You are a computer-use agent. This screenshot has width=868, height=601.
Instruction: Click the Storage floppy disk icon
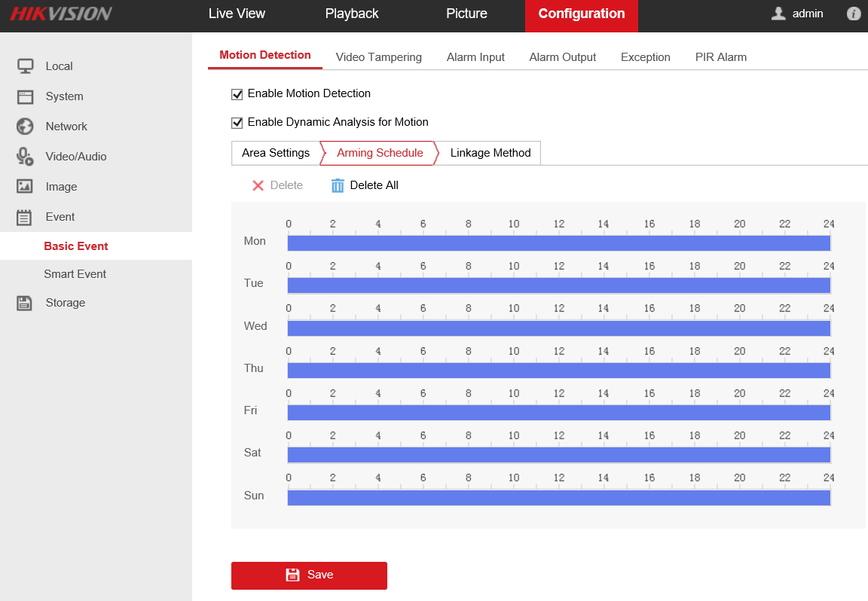[x=25, y=303]
